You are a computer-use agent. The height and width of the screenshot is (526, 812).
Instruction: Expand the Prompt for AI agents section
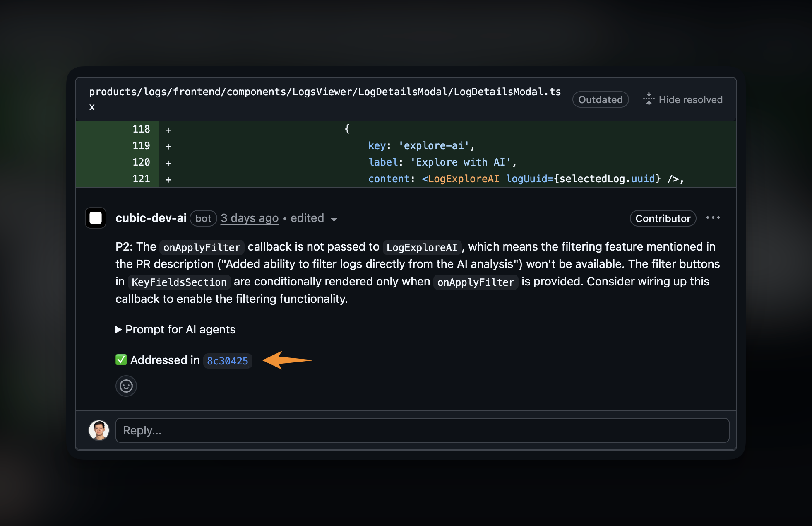point(175,329)
